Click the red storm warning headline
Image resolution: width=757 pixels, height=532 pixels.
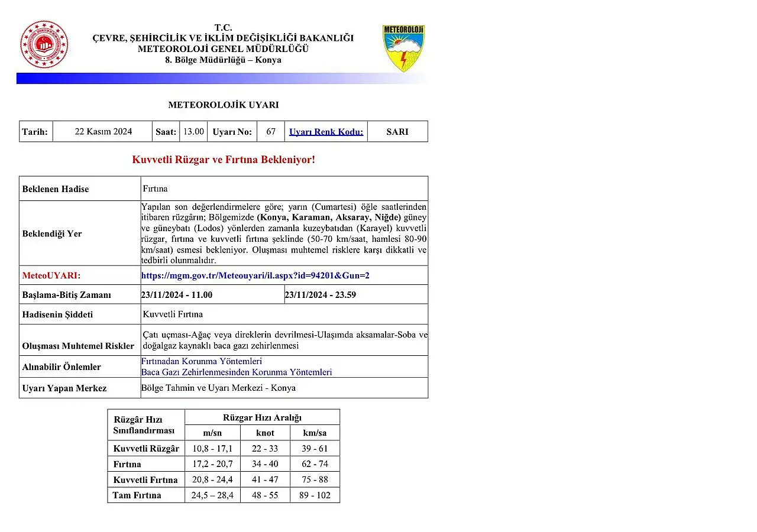click(x=224, y=160)
